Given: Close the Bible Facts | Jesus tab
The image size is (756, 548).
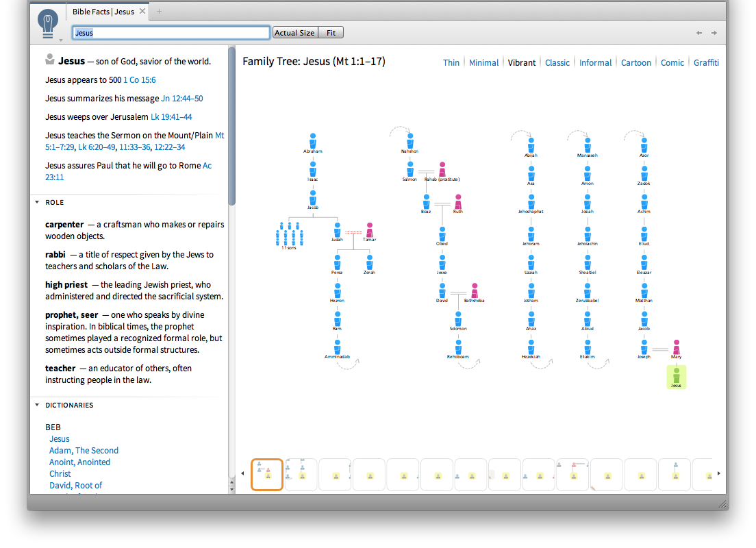Looking at the screenshot, I should tap(142, 12).
